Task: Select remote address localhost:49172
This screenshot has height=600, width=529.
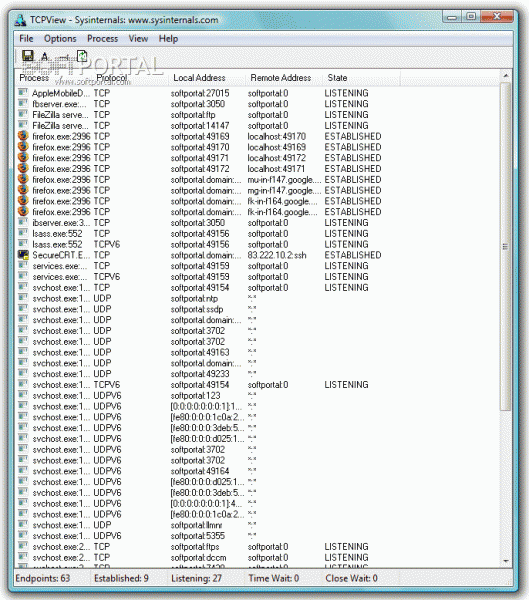Action: coord(277,158)
